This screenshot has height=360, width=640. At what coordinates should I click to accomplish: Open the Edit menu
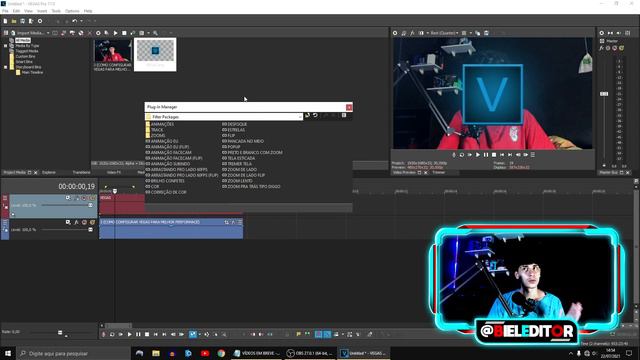(16, 11)
